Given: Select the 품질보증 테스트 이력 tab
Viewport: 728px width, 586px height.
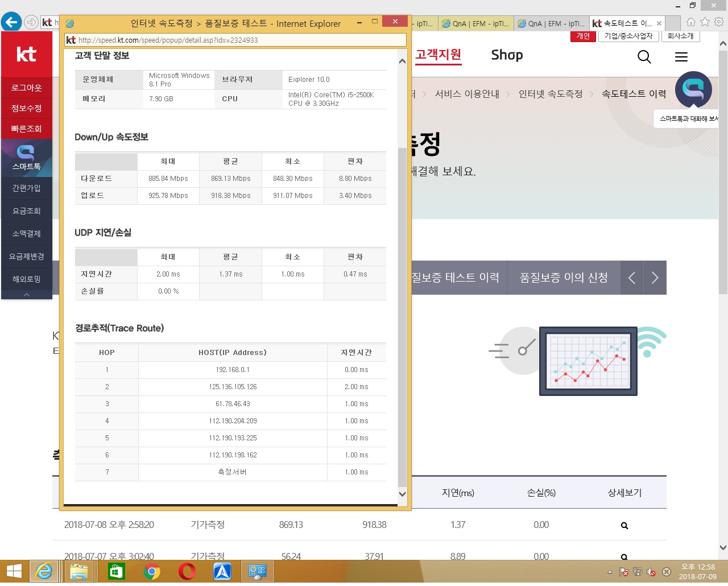Looking at the screenshot, I should 456,278.
